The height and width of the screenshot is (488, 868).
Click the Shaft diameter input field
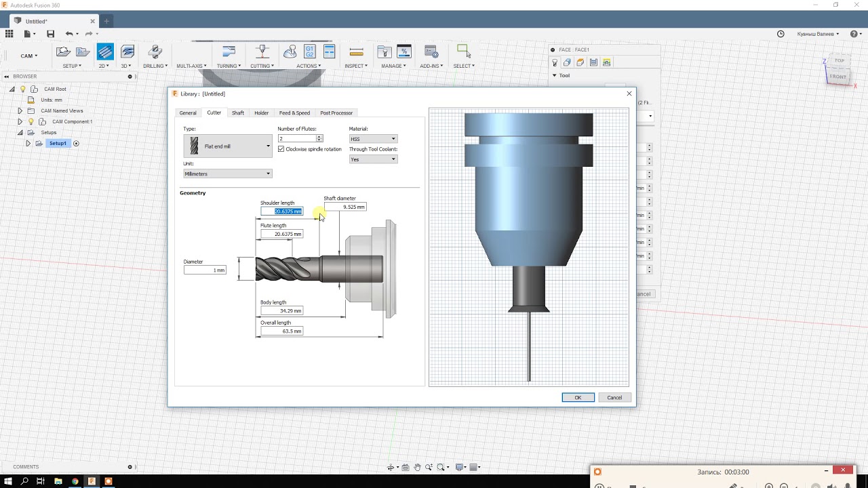point(345,207)
